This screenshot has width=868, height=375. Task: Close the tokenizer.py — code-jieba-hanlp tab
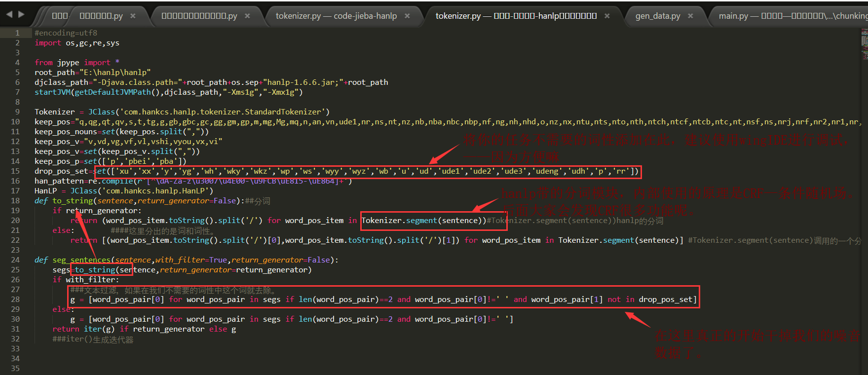(407, 16)
